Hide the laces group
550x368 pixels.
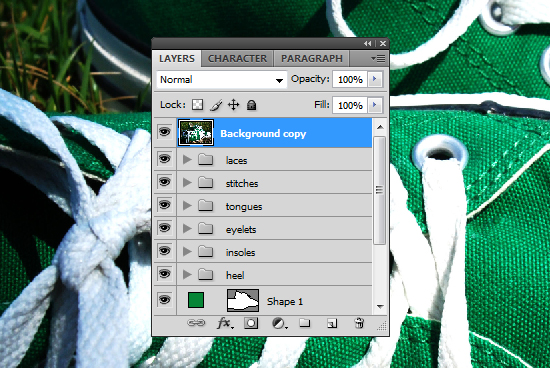click(x=165, y=159)
